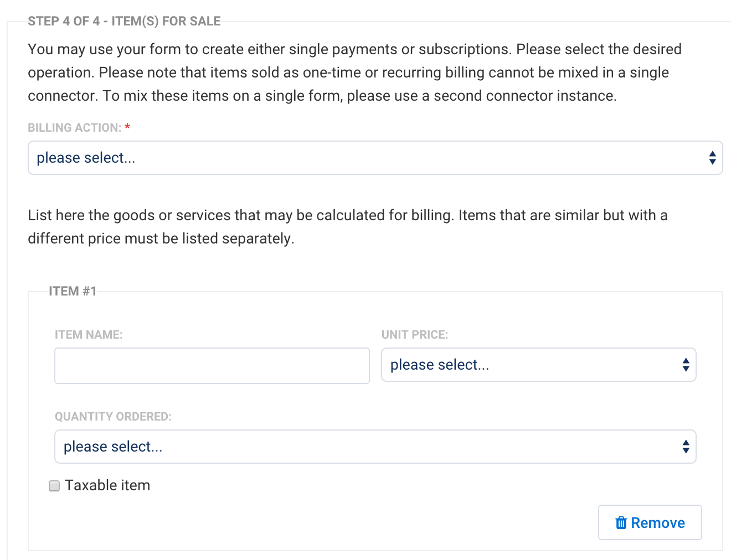Viewport: 731px width, 560px height.
Task: Click the Item #1 section legend
Action: coord(73,291)
